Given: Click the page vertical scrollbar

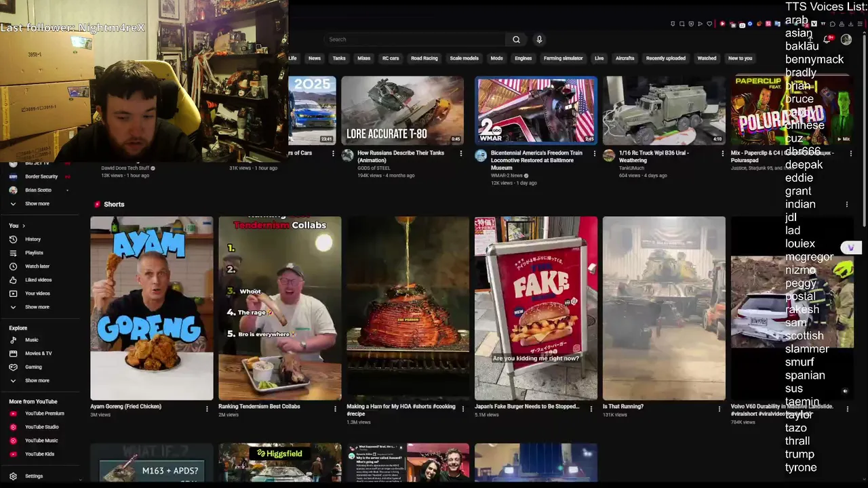Looking at the screenshot, I should pyautogui.click(x=864, y=129).
